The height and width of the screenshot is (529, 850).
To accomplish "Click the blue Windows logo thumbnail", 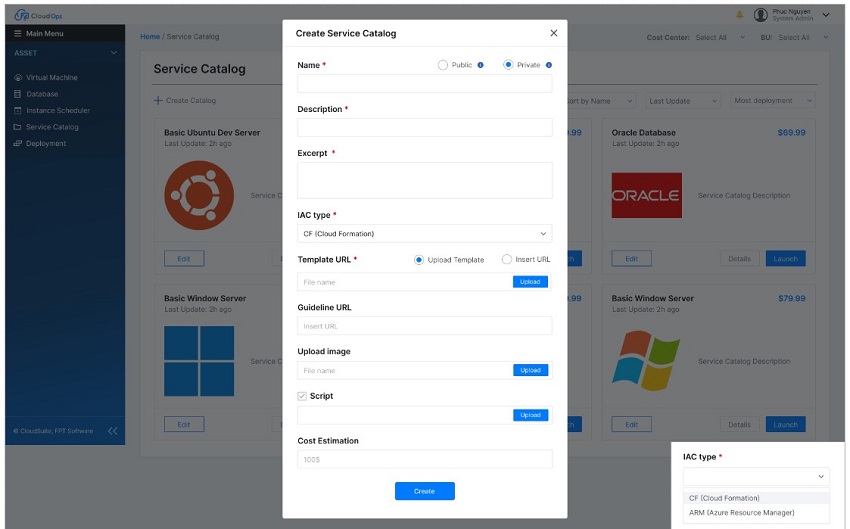I will 199,361.
